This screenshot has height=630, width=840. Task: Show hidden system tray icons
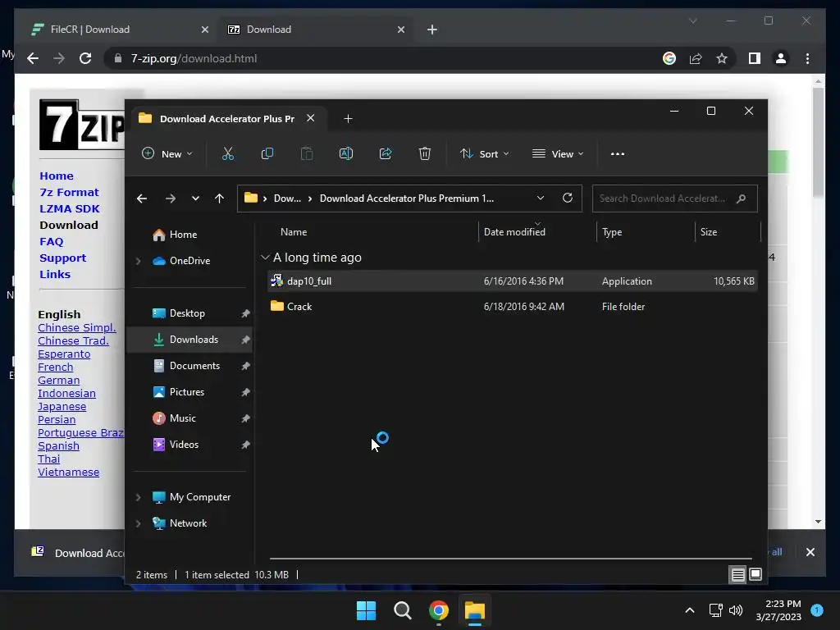[x=690, y=610]
